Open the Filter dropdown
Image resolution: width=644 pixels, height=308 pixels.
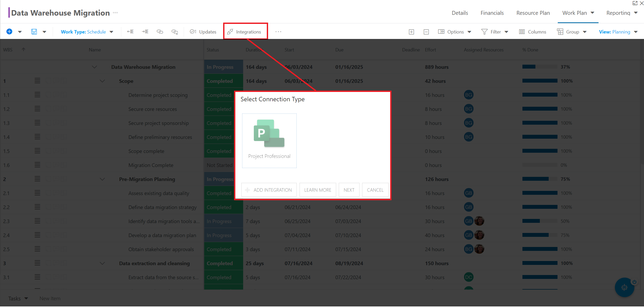click(495, 32)
